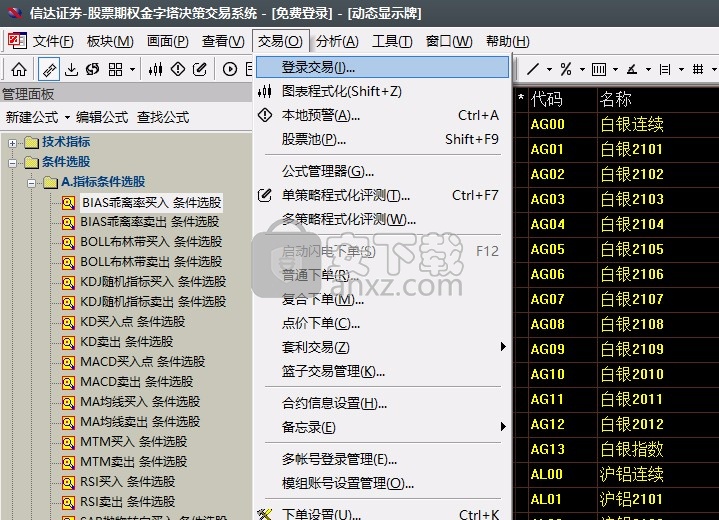
Task: Choose 多策略程式化评测(W) menu entry
Action: pyautogui.click(x=382, y=219)
